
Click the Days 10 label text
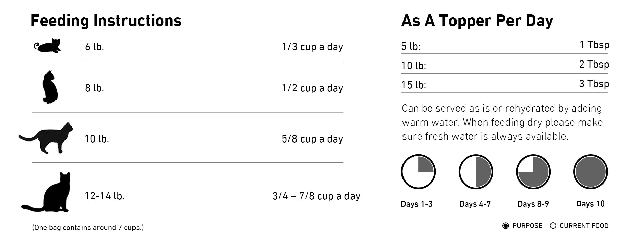(590, 204)
